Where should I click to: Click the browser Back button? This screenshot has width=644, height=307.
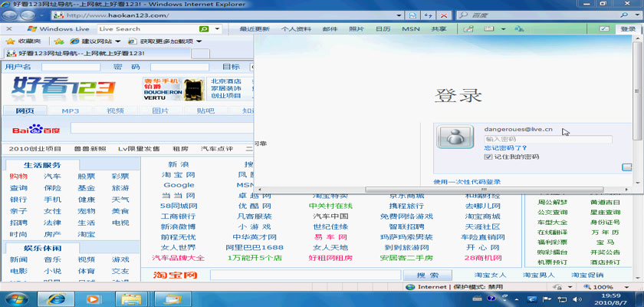click(12, 15)
